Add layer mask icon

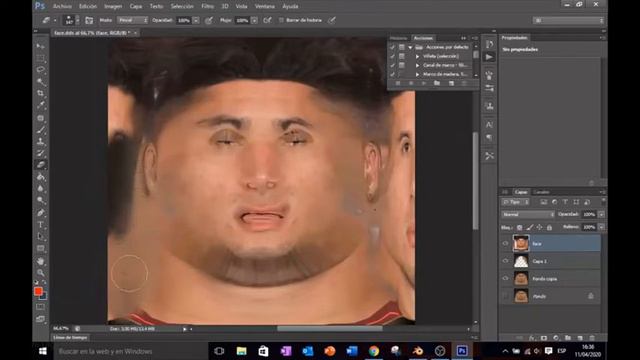(x=544, y=338)
